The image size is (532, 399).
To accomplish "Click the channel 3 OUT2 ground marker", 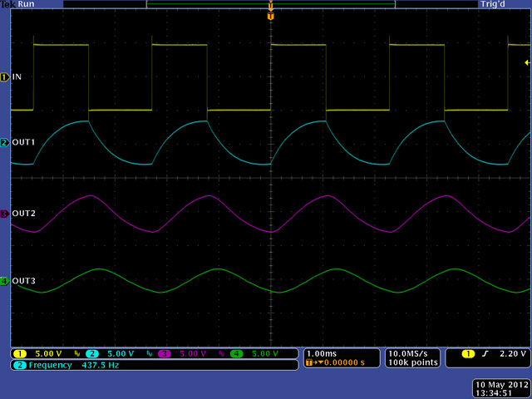I will click(4, 214).
